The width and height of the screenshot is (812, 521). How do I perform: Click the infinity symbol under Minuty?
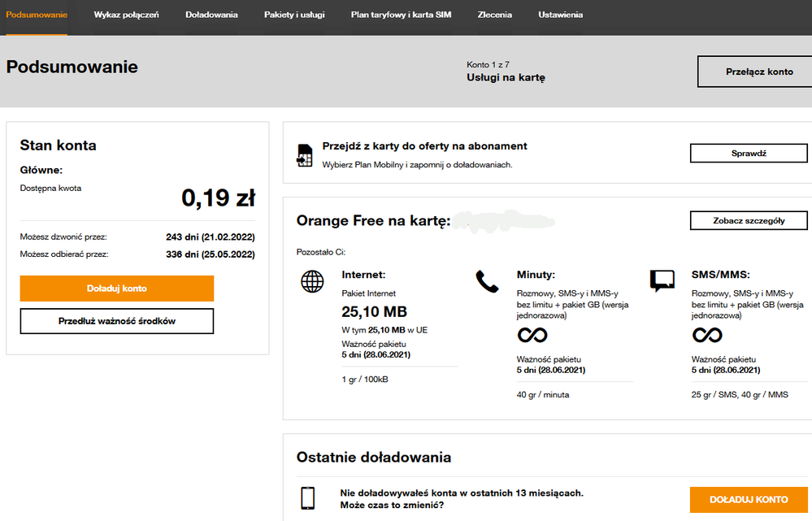[x=532, y=335]
